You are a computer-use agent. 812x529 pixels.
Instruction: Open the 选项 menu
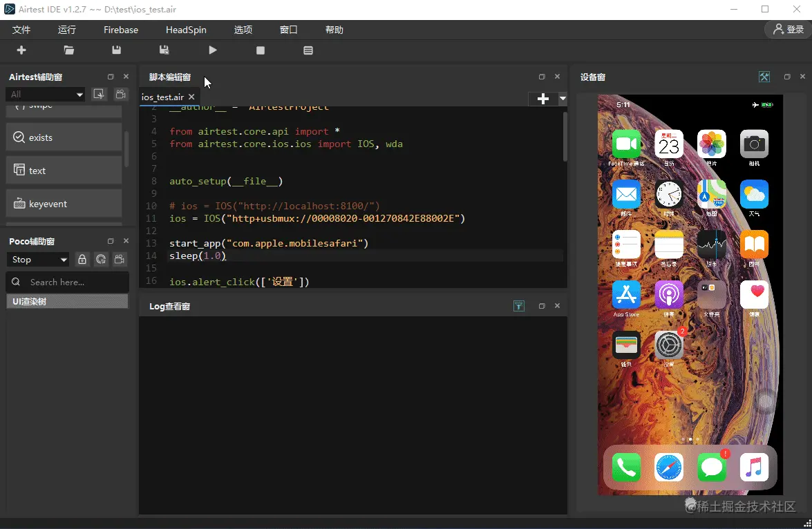(x=243, y=30)
